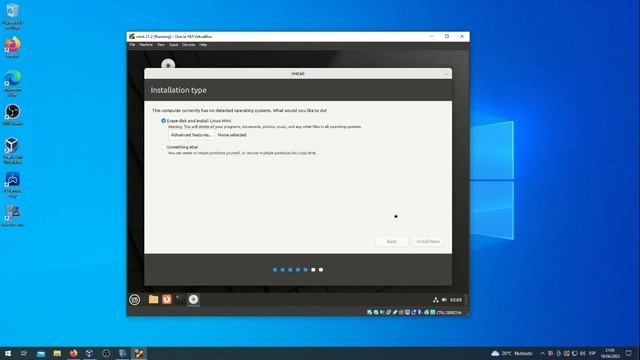Maximize the VirtualBox window
Viewport: 640px width, 360px height.
pos(447,36)
